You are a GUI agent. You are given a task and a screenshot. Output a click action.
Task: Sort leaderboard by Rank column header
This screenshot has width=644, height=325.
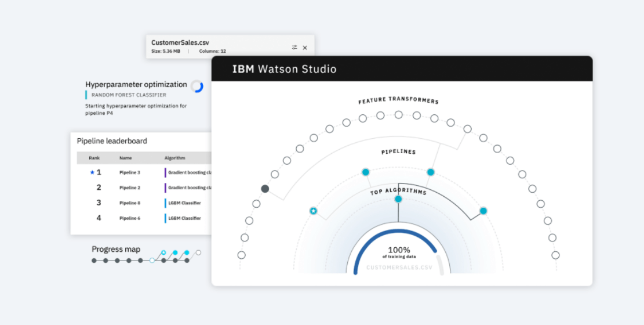(x=94, y=158)
